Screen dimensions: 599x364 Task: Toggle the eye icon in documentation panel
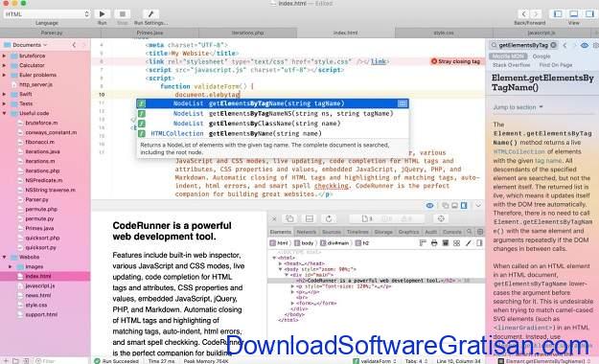pyautogui.click(x=585, y=45)
